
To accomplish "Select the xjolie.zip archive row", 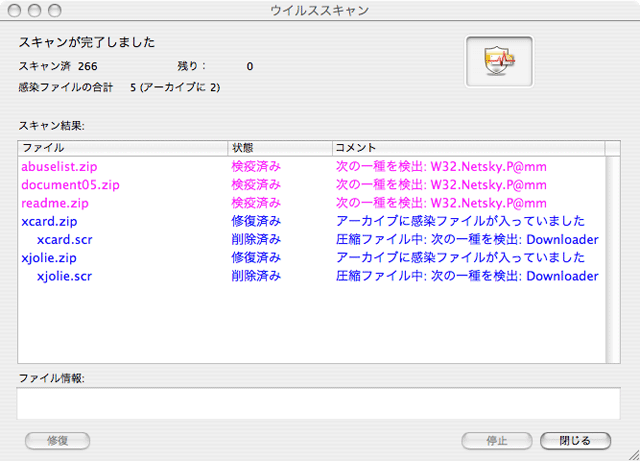I will click(x=312, y=258).
